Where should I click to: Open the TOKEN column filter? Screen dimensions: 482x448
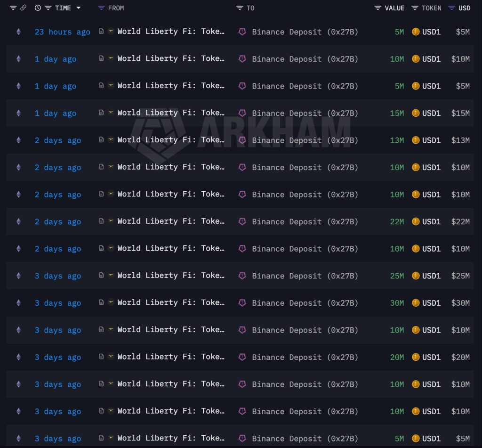tap(415, 8)
